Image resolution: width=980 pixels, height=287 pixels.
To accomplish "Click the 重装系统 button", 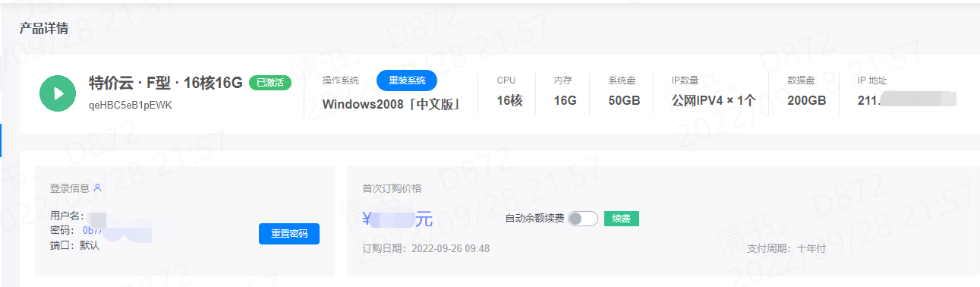I will (407, 80).
